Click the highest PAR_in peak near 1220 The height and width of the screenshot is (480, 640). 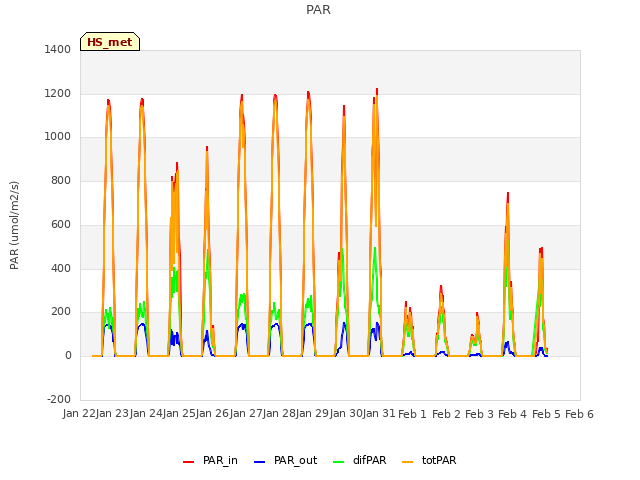[377, 90]
